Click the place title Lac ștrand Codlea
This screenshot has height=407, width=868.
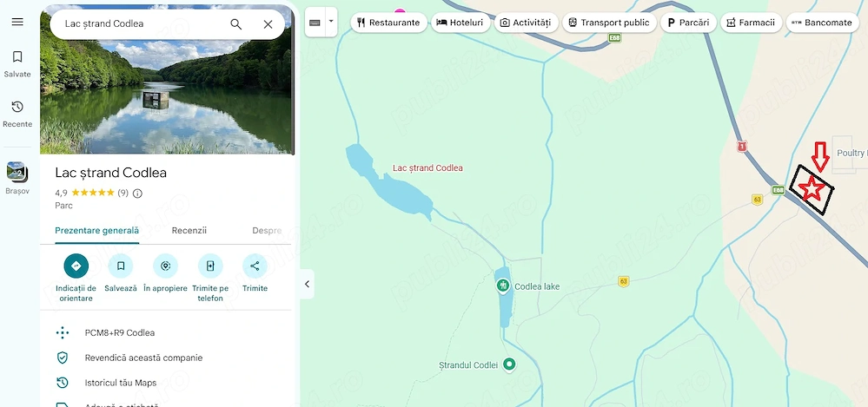coord(110,173)
